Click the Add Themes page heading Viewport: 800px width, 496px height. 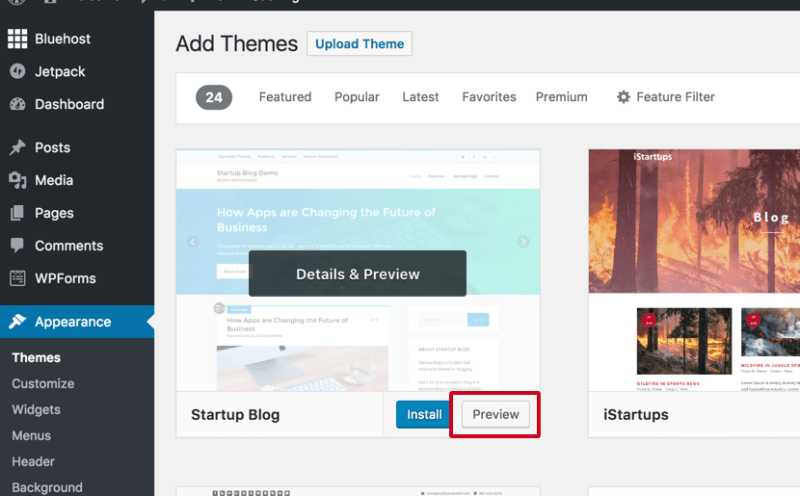click(x=236, y=44)
